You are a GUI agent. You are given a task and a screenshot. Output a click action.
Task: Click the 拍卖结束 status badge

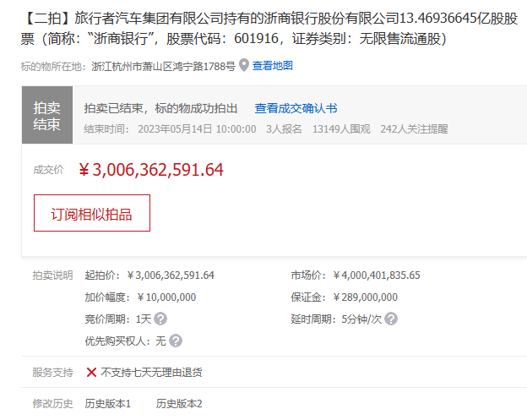tap(47, 115)
